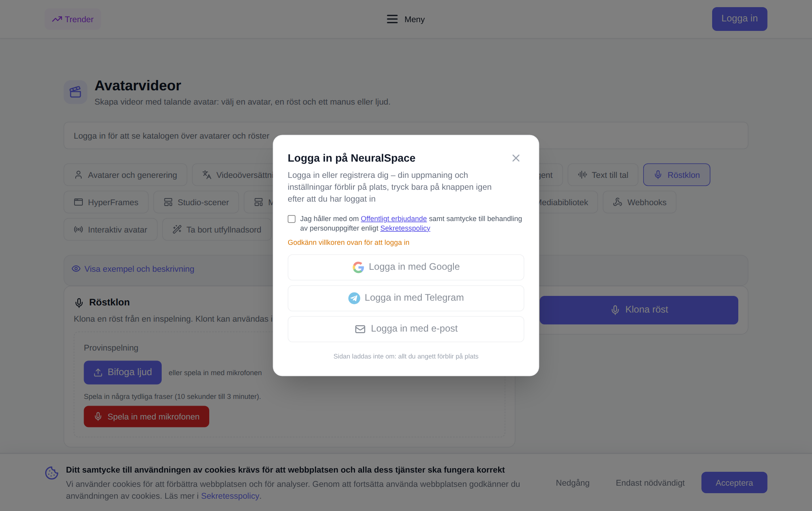Select the Text till tal tab

coord(603,175)
